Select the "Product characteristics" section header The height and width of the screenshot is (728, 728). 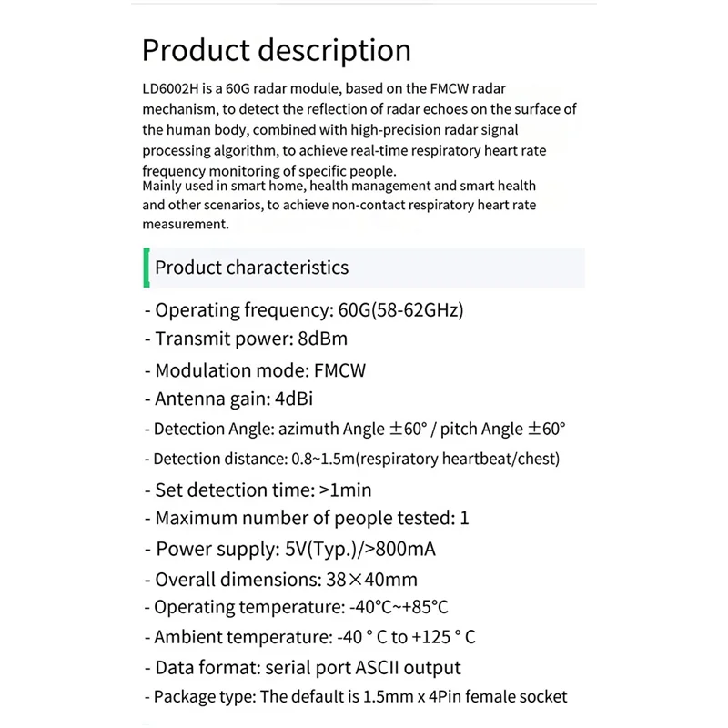252,268
